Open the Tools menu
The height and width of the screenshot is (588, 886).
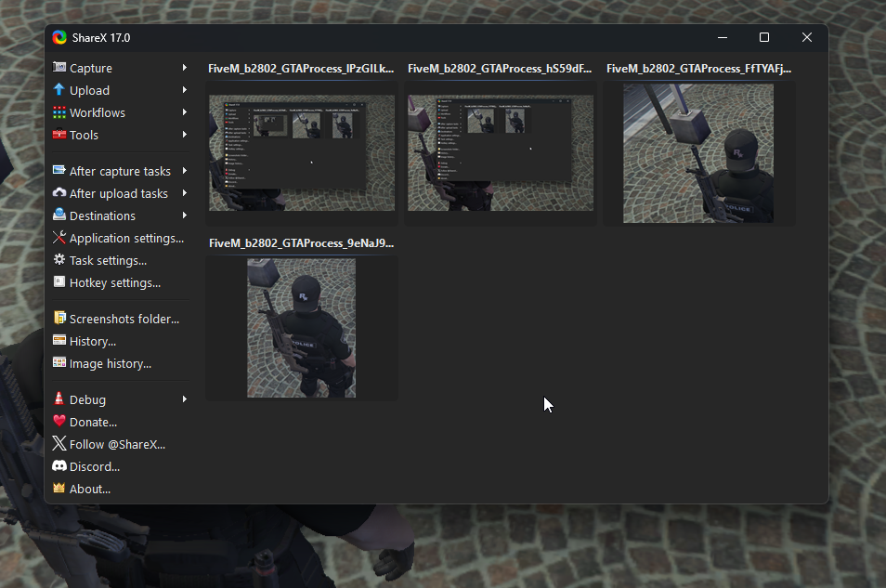pyautogui.click(x=121, y=135)
